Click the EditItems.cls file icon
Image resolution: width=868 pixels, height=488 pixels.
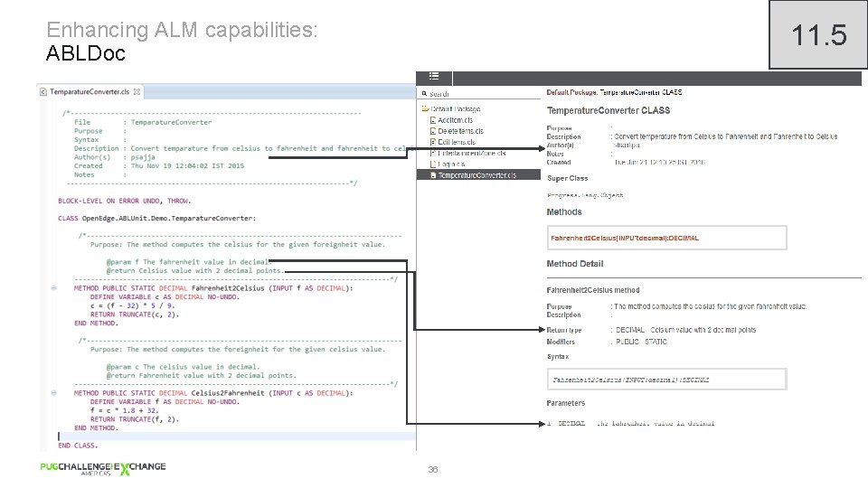tap(433, 142)
